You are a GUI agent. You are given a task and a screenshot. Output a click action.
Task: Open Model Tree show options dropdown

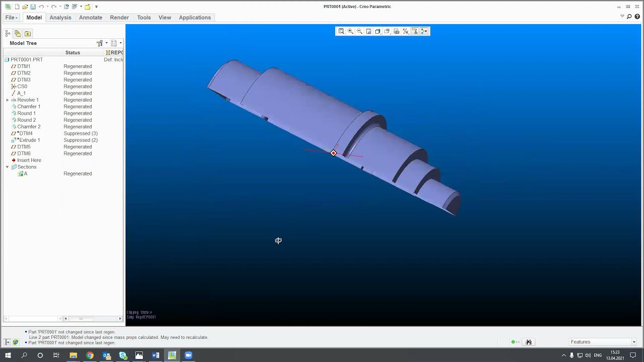coord(116,43)
